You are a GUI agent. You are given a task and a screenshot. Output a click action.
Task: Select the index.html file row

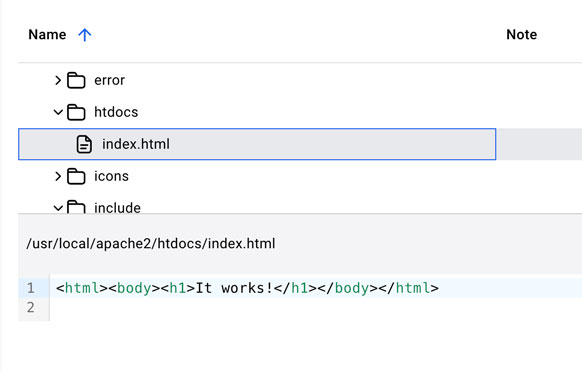coord(257,144)
